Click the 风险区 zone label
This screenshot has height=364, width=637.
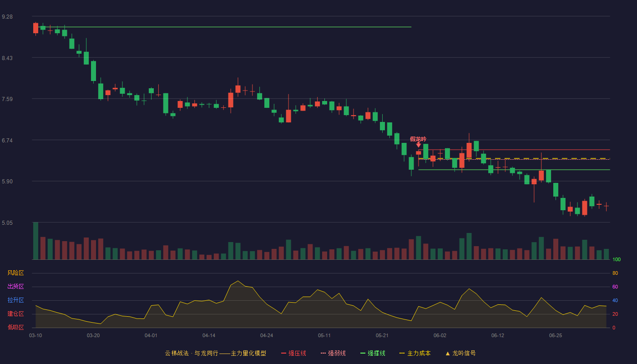[15, 273]
